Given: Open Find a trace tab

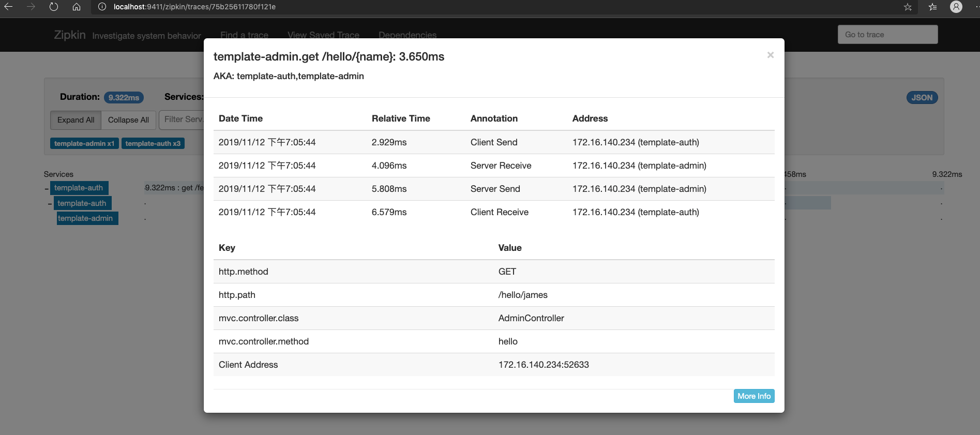Looking at the screenshot, I should pos(244,35).
